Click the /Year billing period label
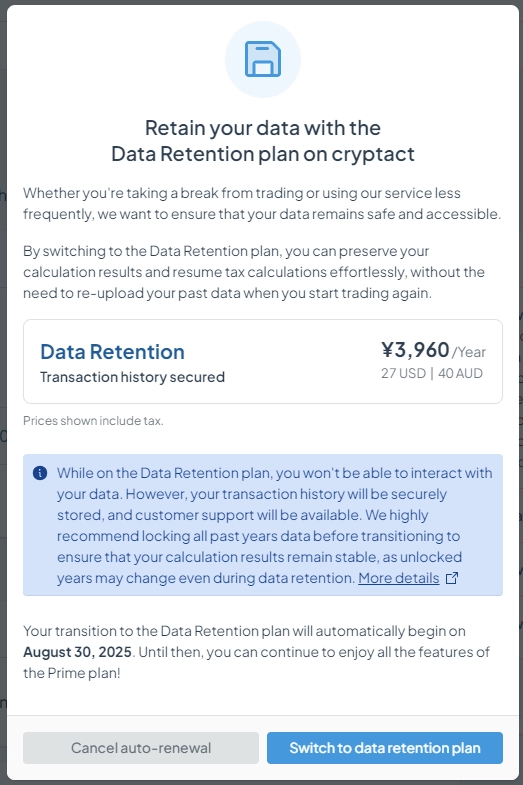Viewport: 523px width, 785px height. coord(469,352)
